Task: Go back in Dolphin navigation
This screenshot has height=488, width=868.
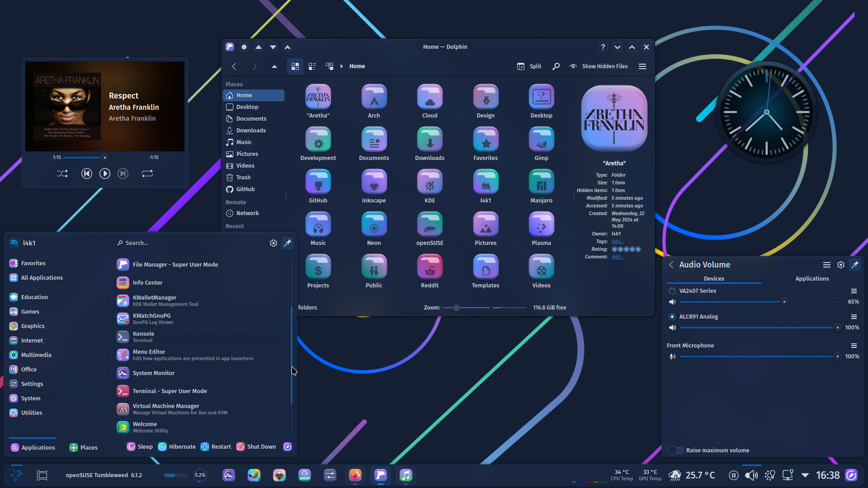Action: (234, 66)
